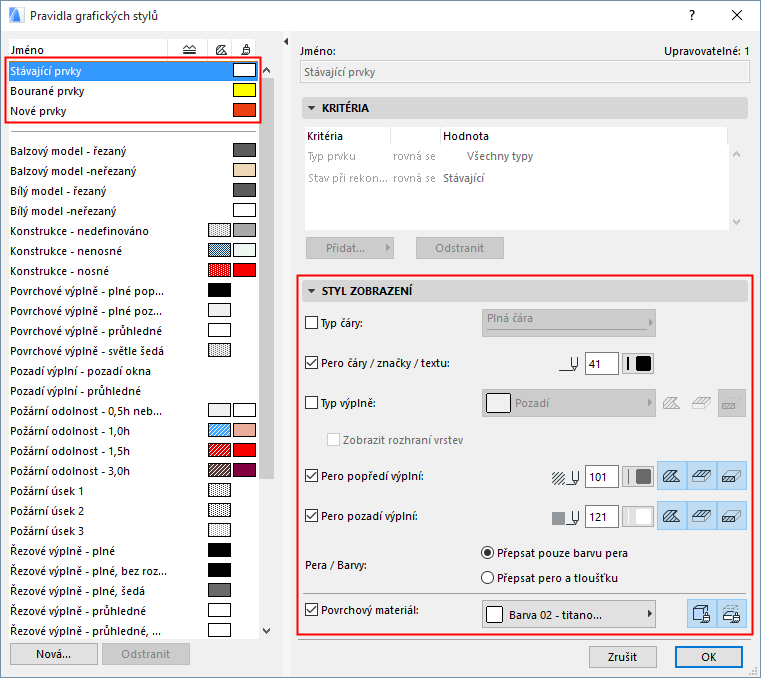The image size is (761, 678).
Task: Select Stav při rekon... criteria row
Action: pos(516,178)
